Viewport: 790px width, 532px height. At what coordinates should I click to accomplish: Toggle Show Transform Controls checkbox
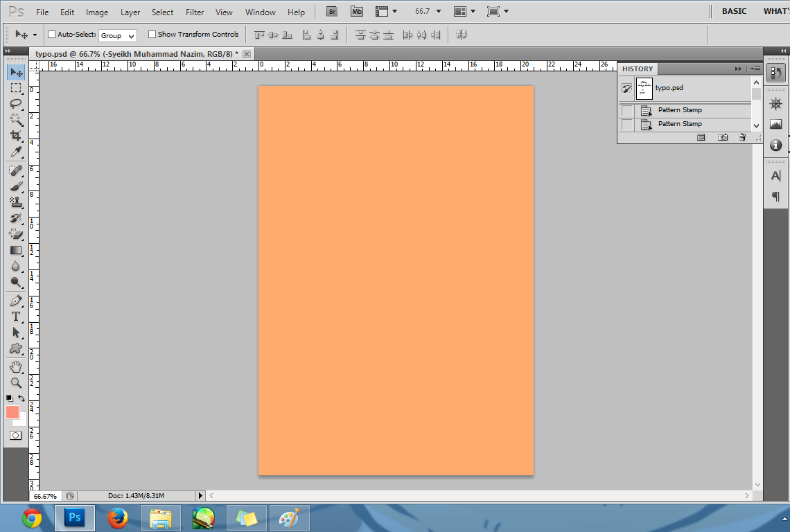(x=152, y=35)
